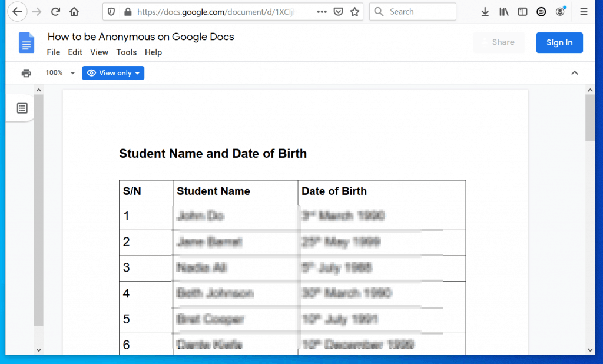Click the Google Docs home logo
This screenshot has height=364, width=603.
pos(26,42)
